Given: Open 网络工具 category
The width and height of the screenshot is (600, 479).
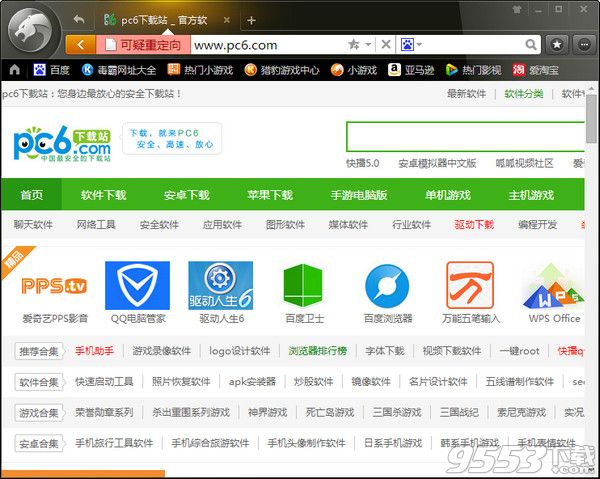Looking at the screenshot, I should [x=96, y=225].
